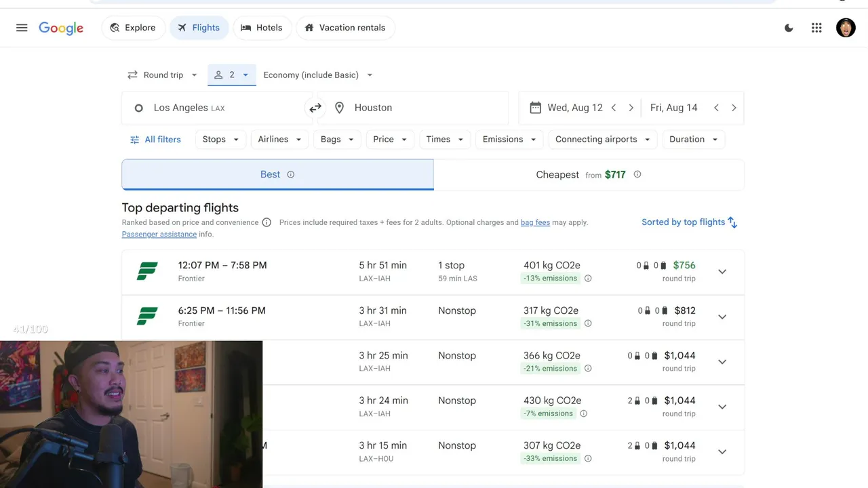Select the 6:25 PM – 11:56 PM flight
868x488 pixels.
click(433, 317)
